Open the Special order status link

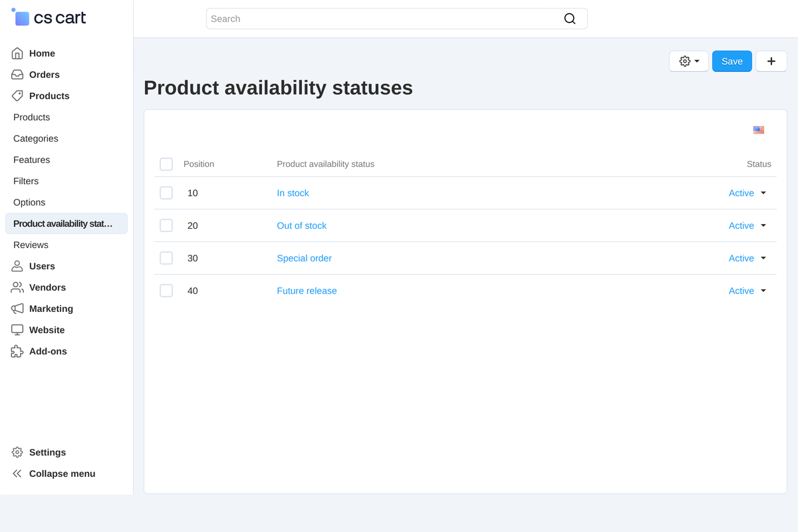coord(304,258)
